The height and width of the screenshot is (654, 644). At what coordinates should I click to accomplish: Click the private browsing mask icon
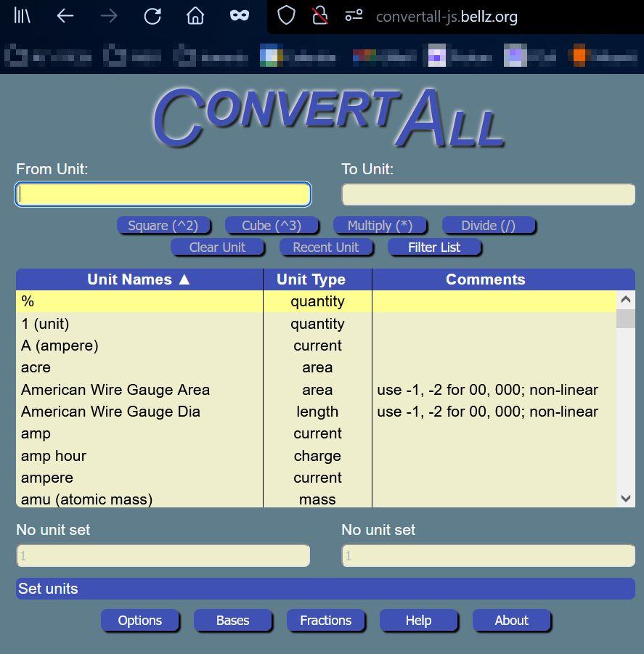click(239, 16)
